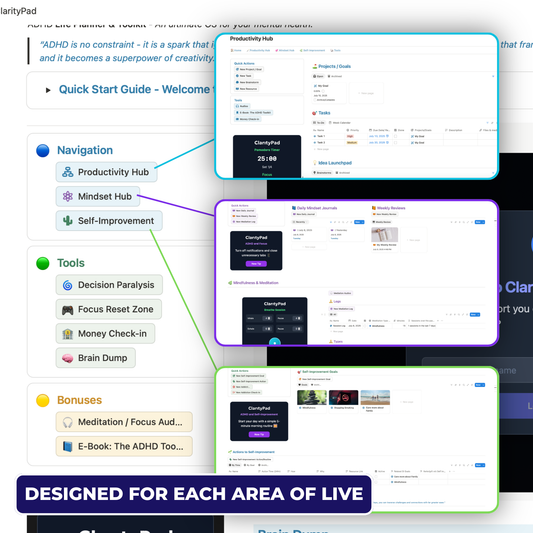533x533 pixels.
Task: Open the My Goal project card
Action: coord(329,92)
